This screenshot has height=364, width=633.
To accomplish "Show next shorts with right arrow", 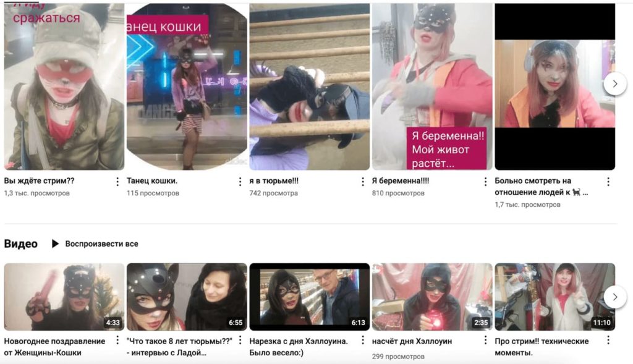I will [x=615, y=84].
